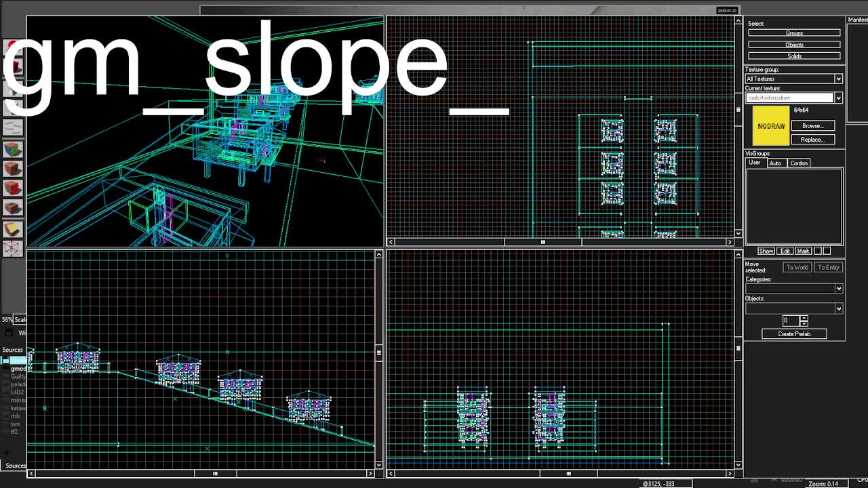Choose the Overlay tool icon
Image resolution: width=868 pixels, height=488 pixels.
12,208
